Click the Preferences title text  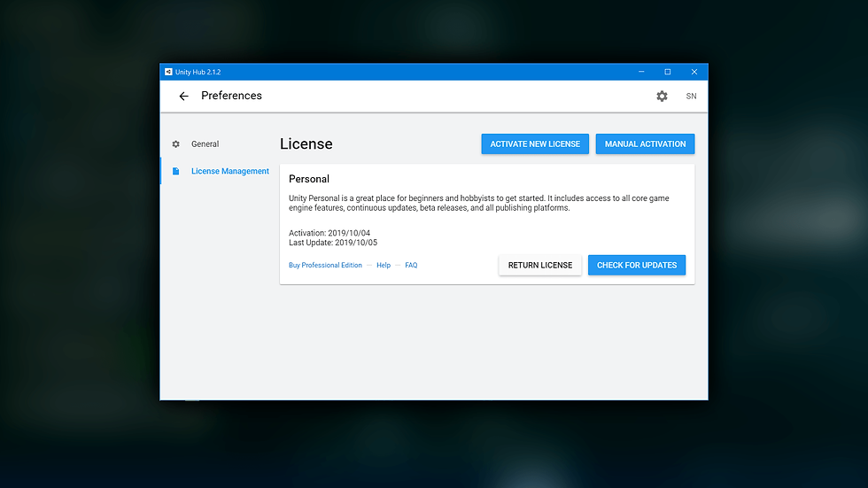(x=231, y=96)
